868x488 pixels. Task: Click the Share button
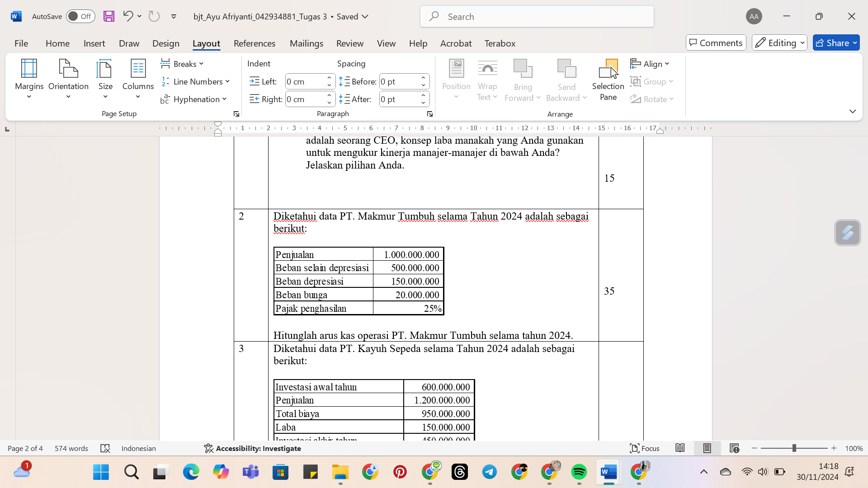[x=834, y=42]
